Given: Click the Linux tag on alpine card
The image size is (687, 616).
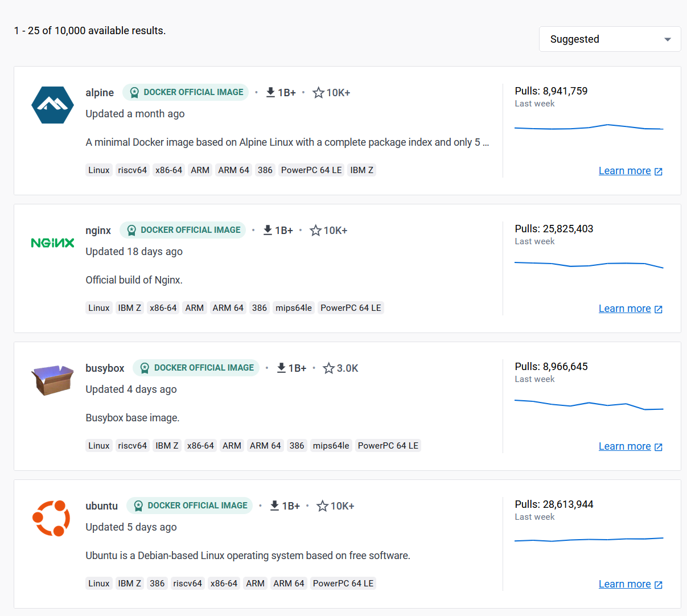Looking at the screenshot, I should [99, 170].
